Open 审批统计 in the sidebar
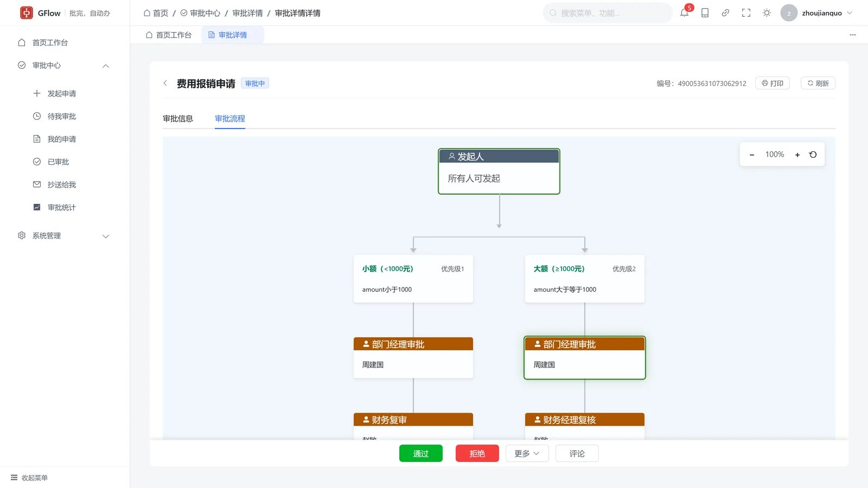Viewport: 868px width, 488px height. click(x=65, y=207)
